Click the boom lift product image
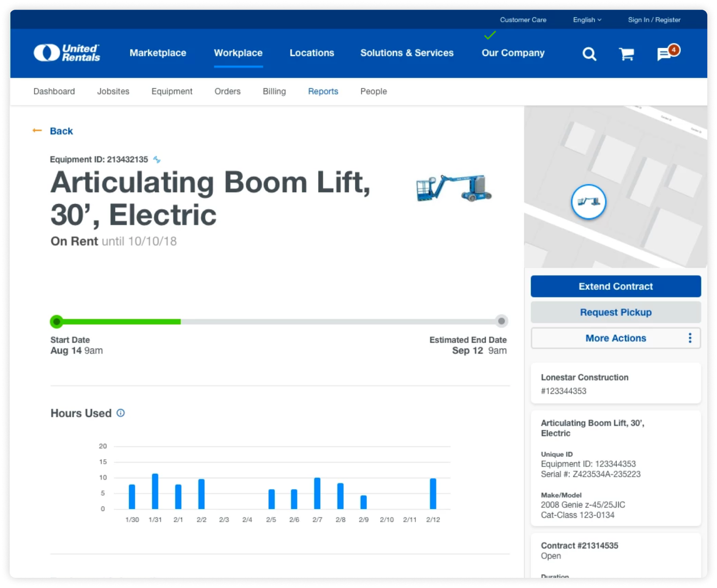 (454, 188)
